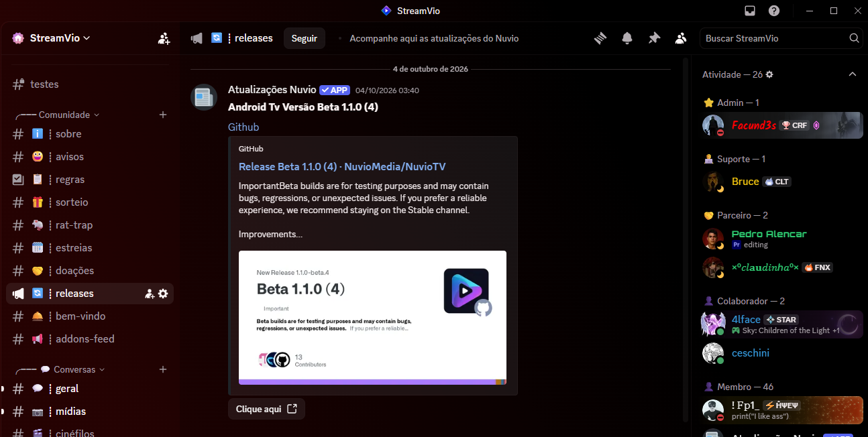868x437 pixels.
Task: Open the rat-trap channel
Action: [x=90, y=225]
